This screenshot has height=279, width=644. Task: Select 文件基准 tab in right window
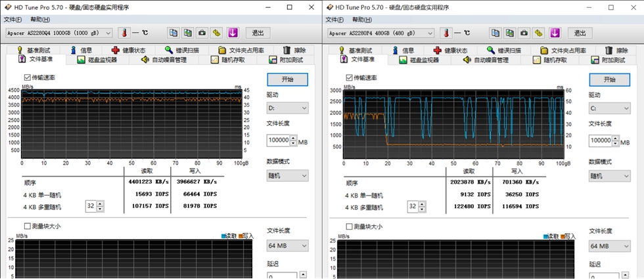pyautogui.click(x=356, y=60)
